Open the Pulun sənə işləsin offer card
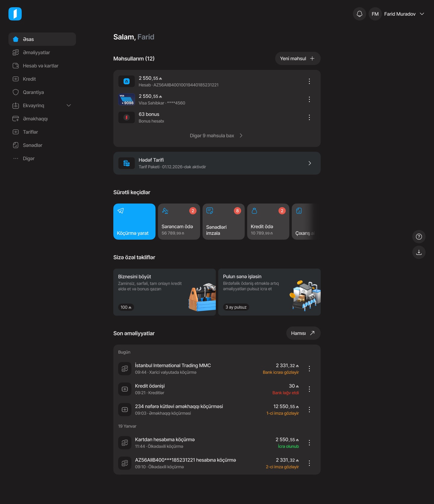The height and width of the screenshot is (504, 434). pyautogui.click(x=269, y=292)
